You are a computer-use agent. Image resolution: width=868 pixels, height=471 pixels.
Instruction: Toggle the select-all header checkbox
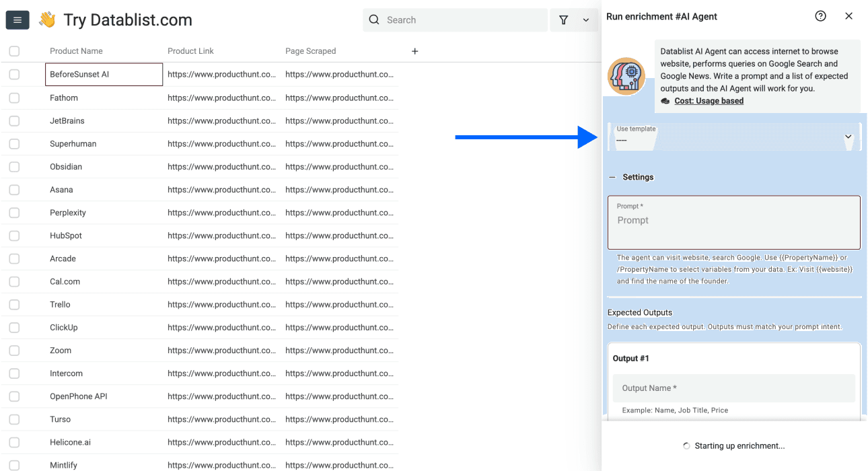click(14, 50)
